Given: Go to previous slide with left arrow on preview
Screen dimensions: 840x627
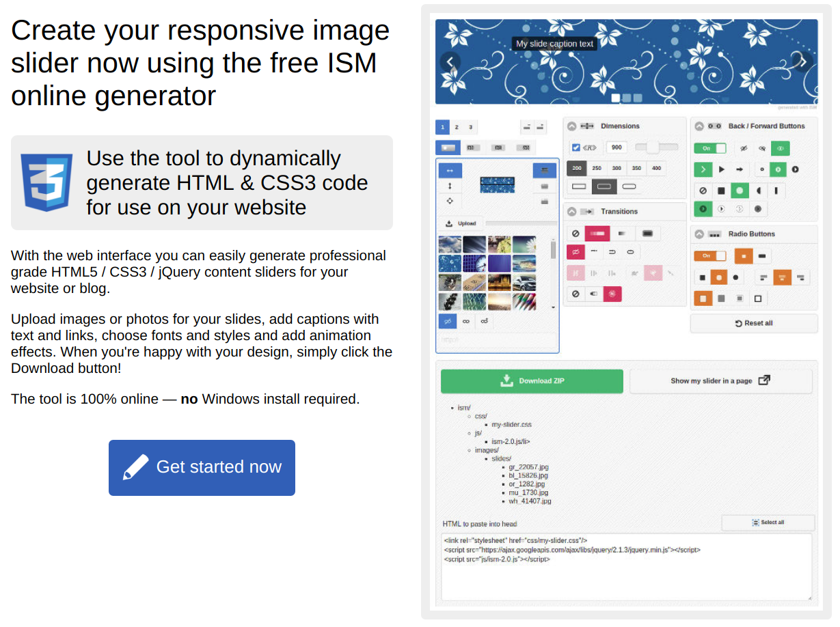Looking at the screenshot, I should coord(450,62).
